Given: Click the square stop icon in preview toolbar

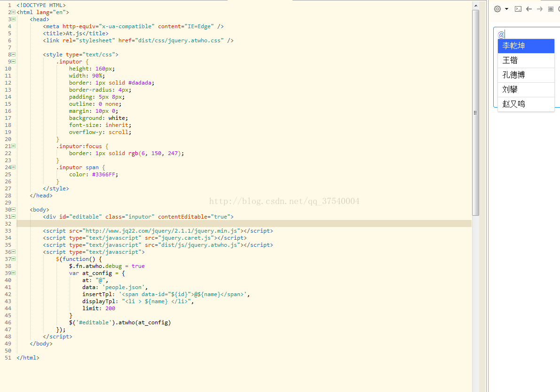Looking at the screenshot, I should (551, 9).
